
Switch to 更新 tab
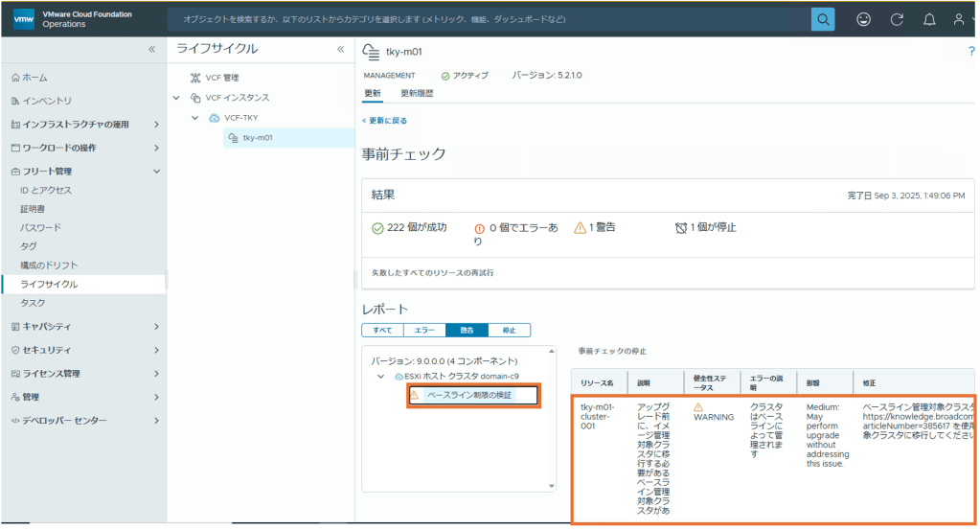point(373,93)
